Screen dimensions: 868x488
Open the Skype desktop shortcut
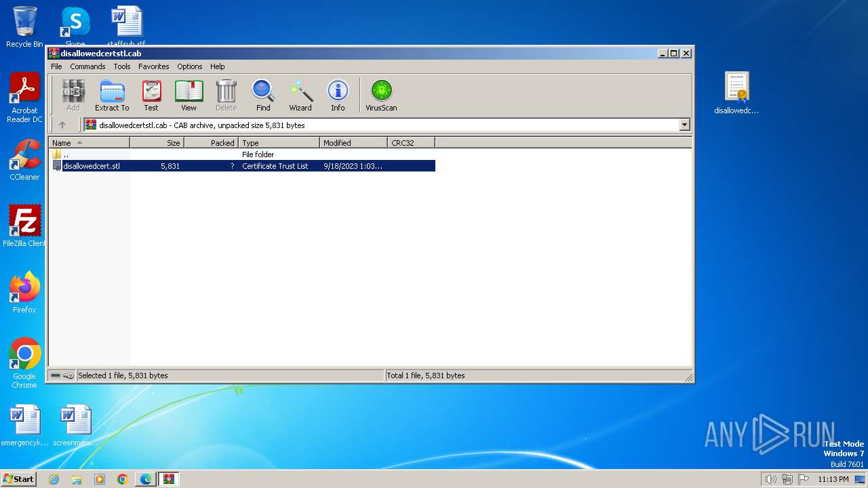pos(75,27)
